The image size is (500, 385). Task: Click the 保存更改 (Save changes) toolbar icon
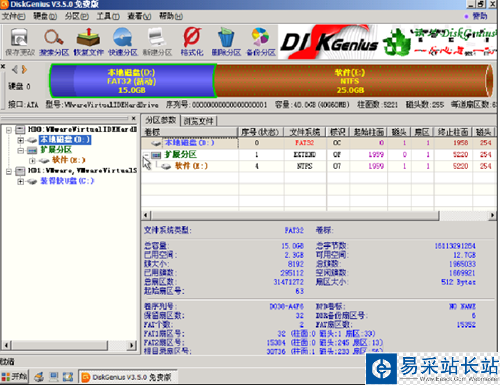click(x=20, y=41)
